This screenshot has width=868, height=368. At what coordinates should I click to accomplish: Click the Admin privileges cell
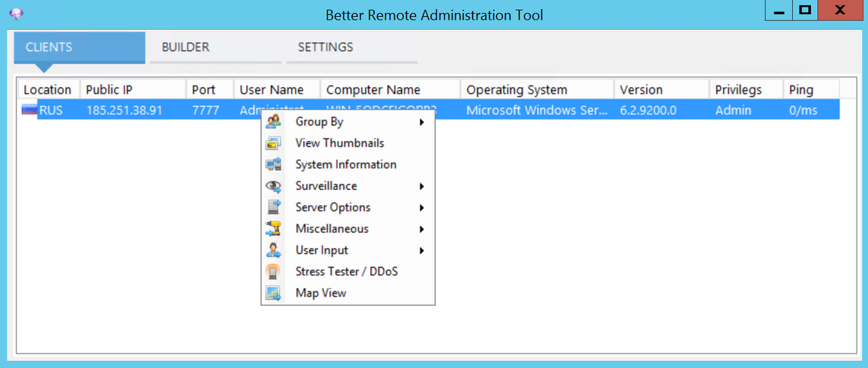(x=733, y=110)
